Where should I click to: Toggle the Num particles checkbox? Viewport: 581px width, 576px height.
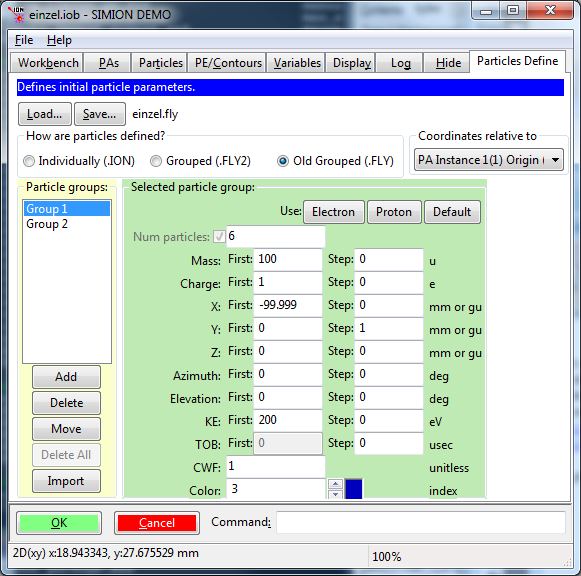[x=219, y=236]
